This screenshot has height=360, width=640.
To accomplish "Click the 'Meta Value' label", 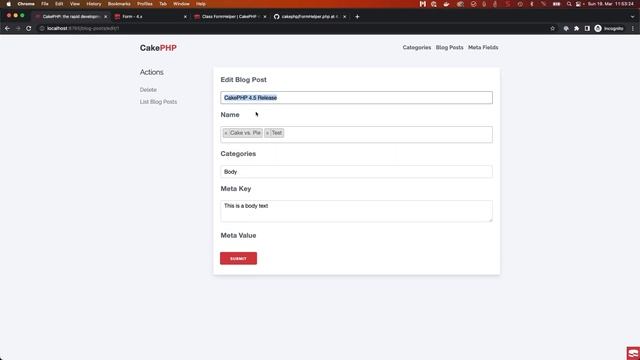I will (x=238, y=236).
